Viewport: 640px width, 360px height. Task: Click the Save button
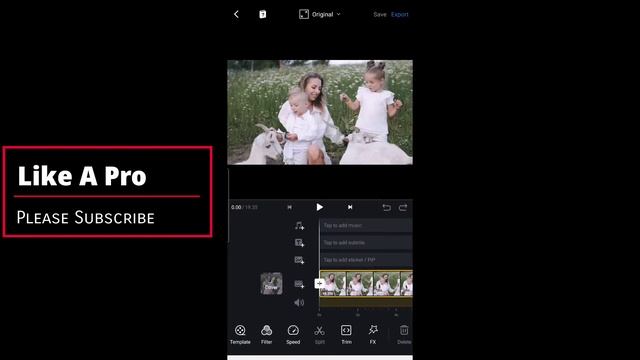coord(380,14)
